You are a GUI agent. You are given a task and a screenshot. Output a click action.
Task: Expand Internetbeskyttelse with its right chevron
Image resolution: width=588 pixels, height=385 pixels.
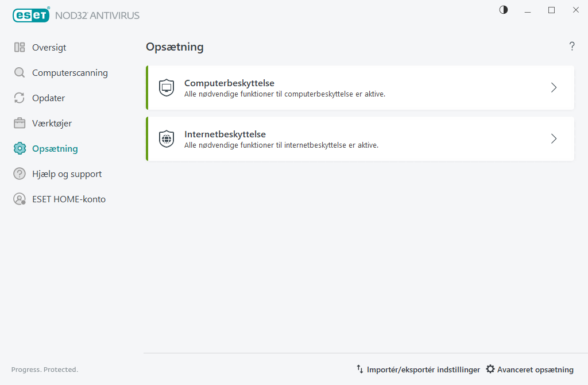pyautogui.click(x=554, y=139)
